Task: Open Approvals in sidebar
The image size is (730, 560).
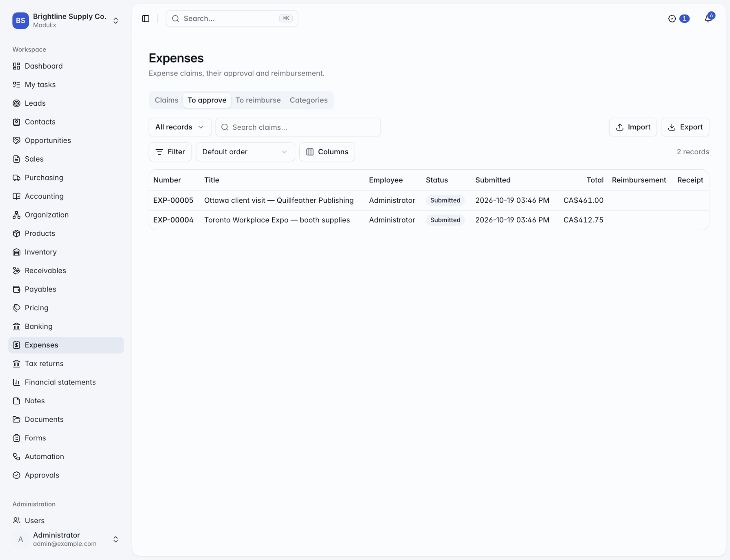Action: (66, 475)
